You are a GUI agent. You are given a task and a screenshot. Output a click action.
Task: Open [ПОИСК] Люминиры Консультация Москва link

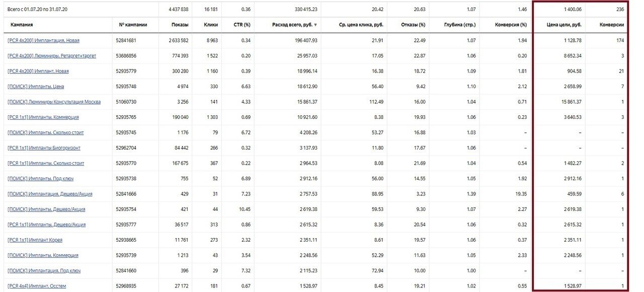coord(54,102)
